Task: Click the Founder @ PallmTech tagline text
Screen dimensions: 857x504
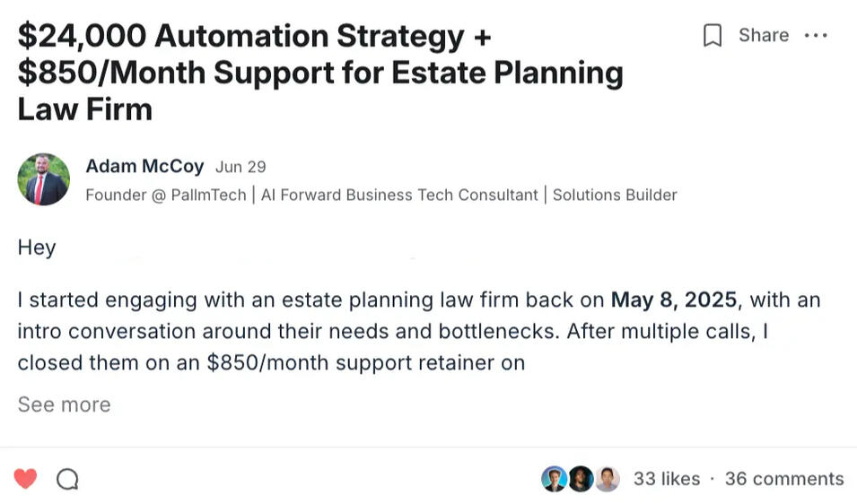Action: [x=165, y=195]
